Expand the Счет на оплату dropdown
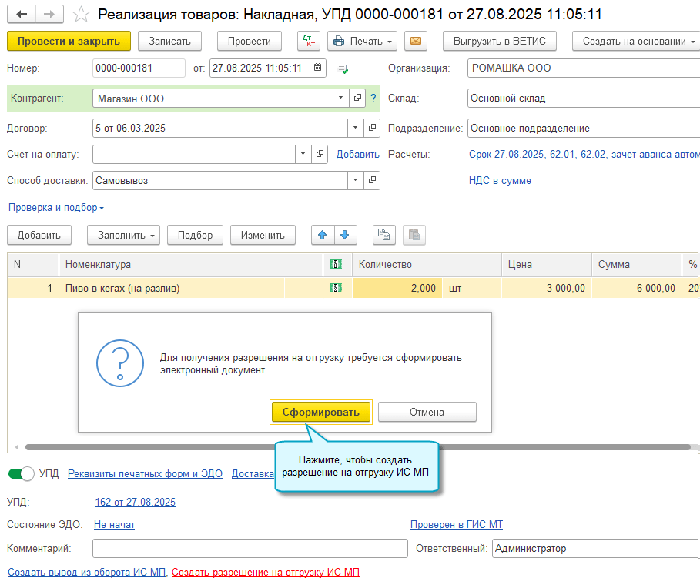 point(303,154)
